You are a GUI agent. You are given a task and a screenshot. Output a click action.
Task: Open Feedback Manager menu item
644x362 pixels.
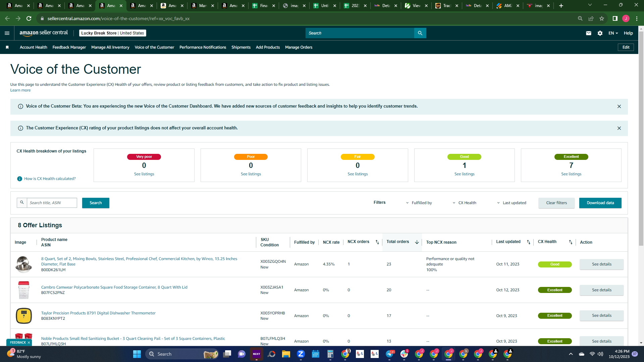pos(69,47)
